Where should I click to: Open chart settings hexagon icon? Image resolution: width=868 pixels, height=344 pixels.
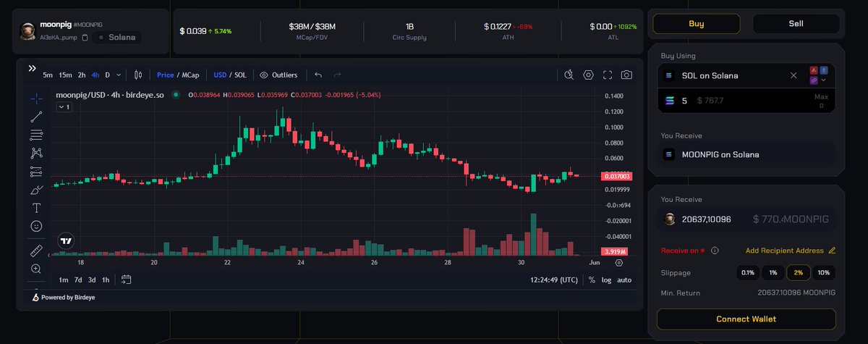(x=589, y=75)
